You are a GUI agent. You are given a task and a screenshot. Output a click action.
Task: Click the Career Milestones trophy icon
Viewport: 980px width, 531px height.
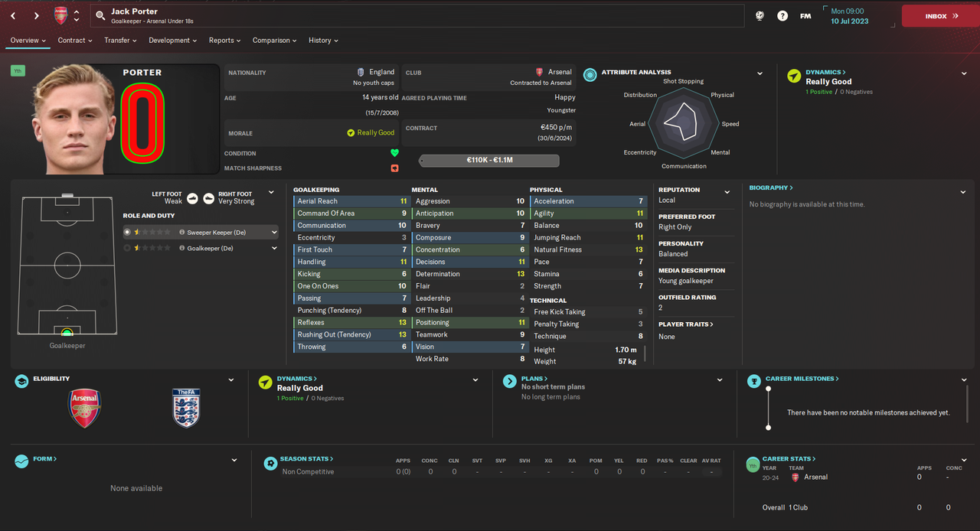[x=753, y=380]
